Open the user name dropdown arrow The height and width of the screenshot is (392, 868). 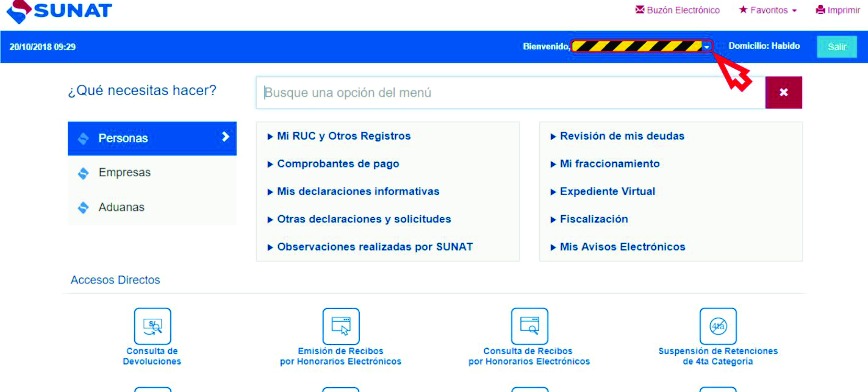[707, 47]
